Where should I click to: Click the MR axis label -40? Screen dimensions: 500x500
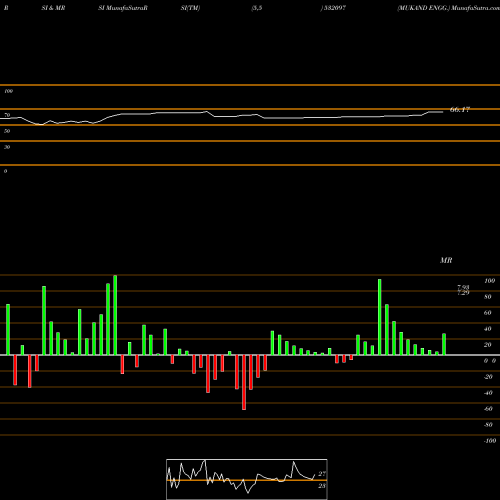pos(488,393)
